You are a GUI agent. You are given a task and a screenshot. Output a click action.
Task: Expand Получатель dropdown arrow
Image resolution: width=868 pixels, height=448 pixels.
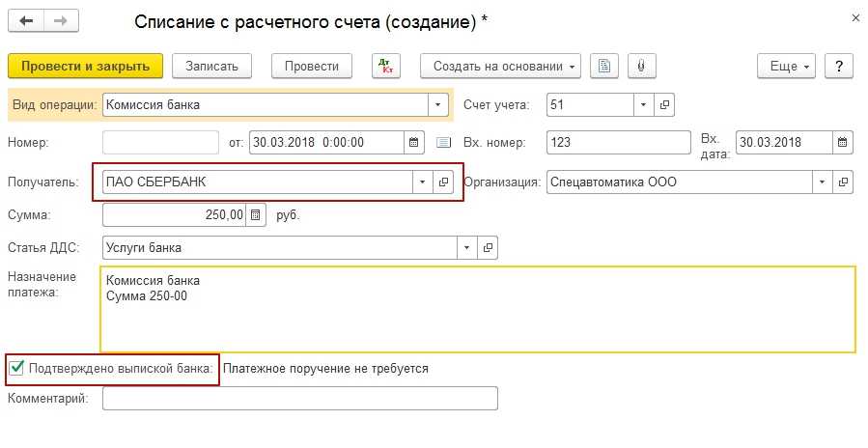(x=422, y=182)
